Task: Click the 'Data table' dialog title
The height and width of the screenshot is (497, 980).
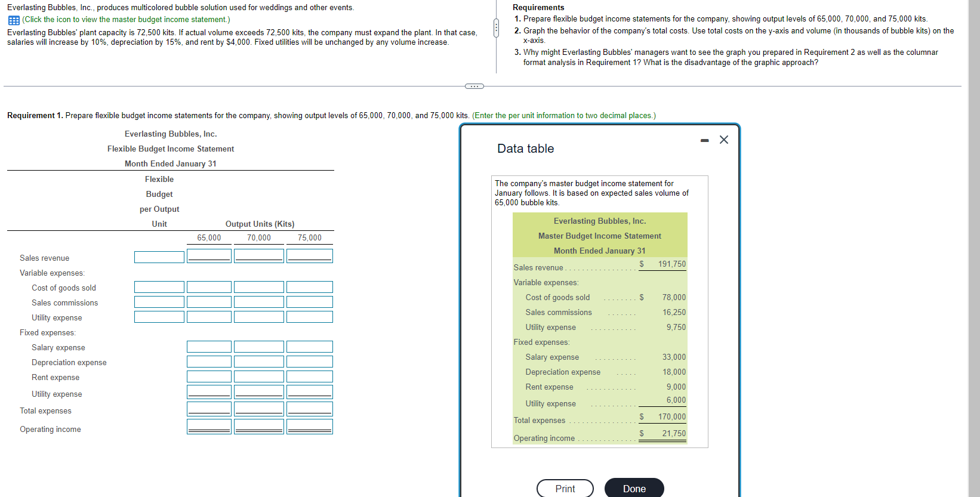Action: 526,149
